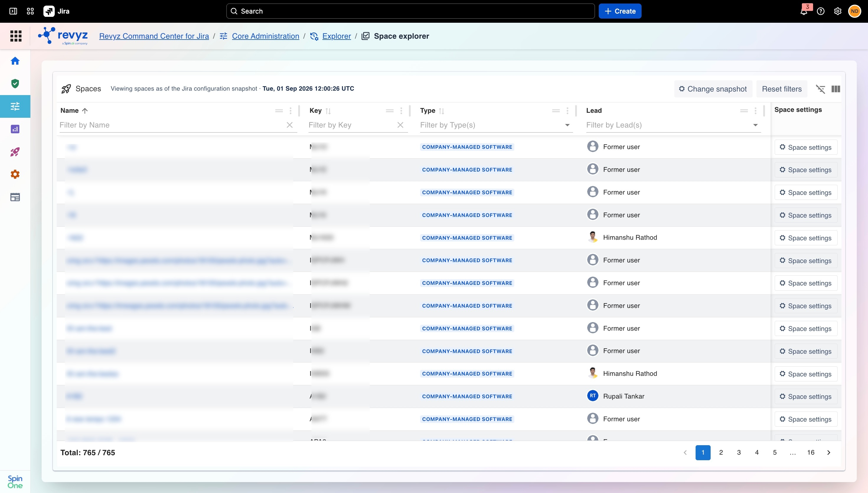
Task: Go to page 4 of spaces
Action: coord(757,452)
